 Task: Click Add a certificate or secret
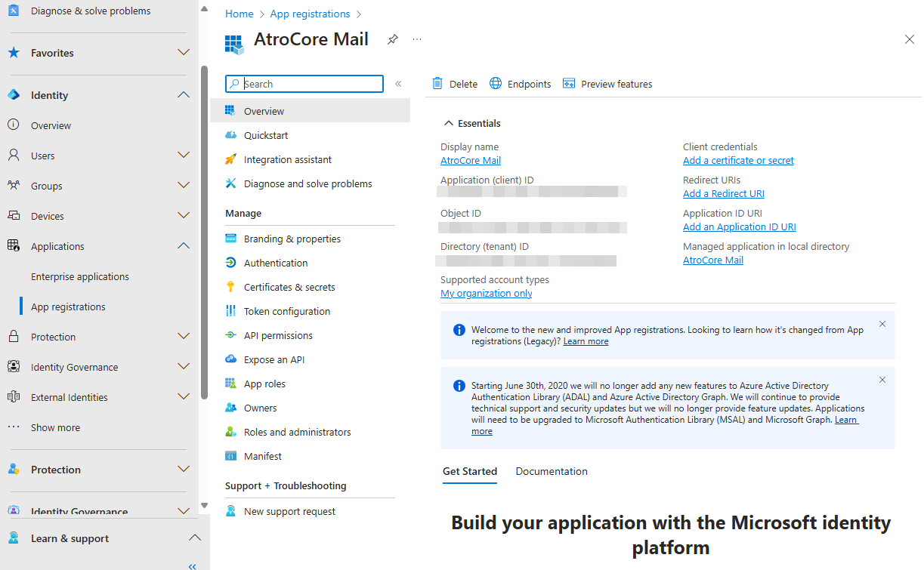click(x=738, y=160)
